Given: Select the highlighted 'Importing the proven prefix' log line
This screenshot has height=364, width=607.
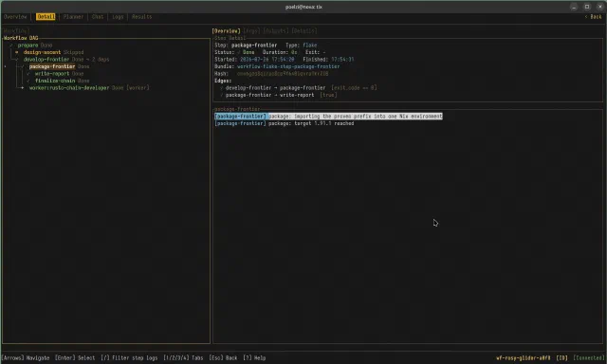Looking at the screenshot, I should click(329, 116).
